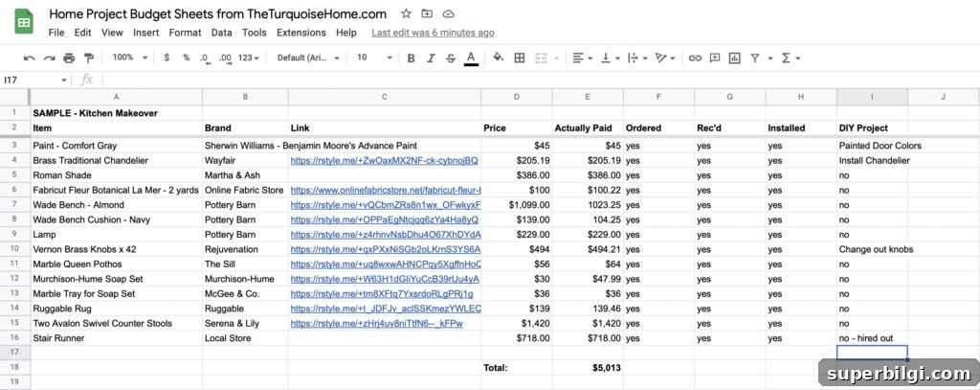
Task: Open text rotation options
Action: pyautogui.click(x=665, y=58)
